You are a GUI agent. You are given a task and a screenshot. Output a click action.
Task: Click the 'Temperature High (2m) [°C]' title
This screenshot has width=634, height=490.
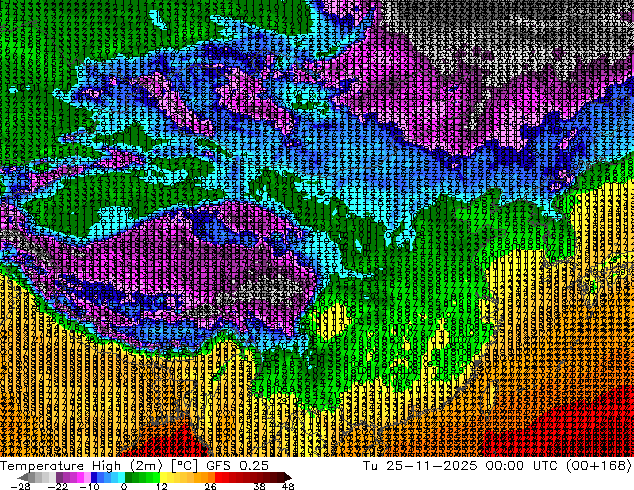[x=99, y=466]
